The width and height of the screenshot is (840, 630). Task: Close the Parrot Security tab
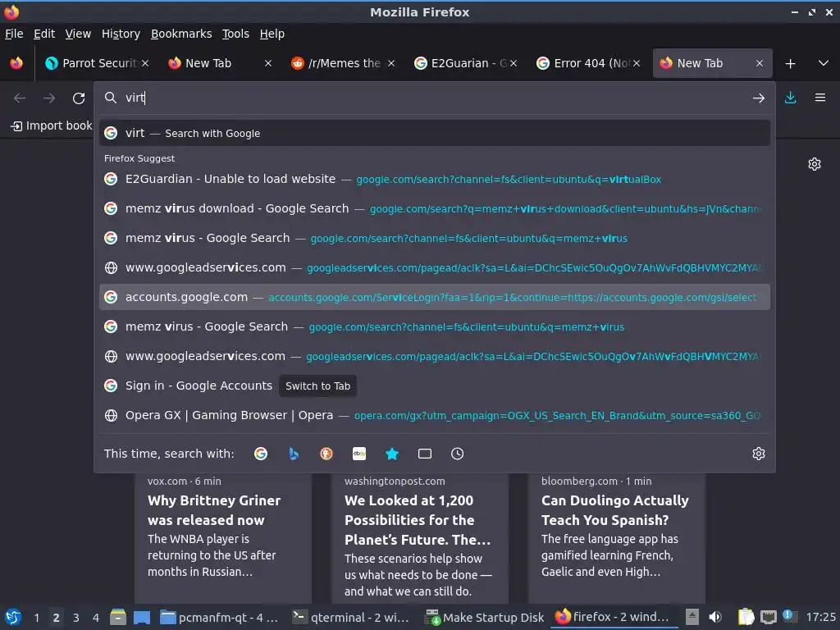coord(145,63)
